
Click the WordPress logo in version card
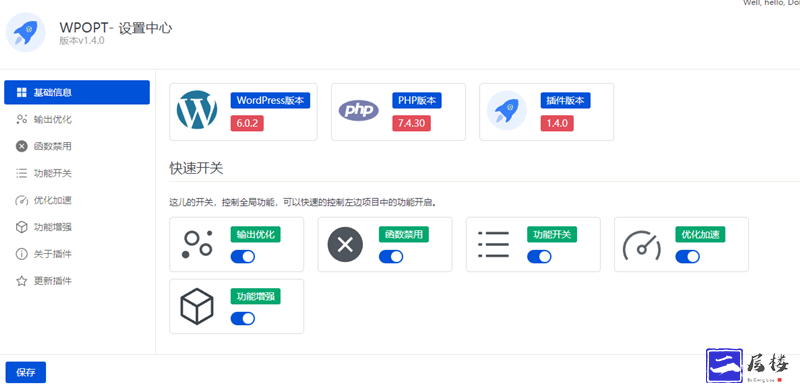click(196, 110)
